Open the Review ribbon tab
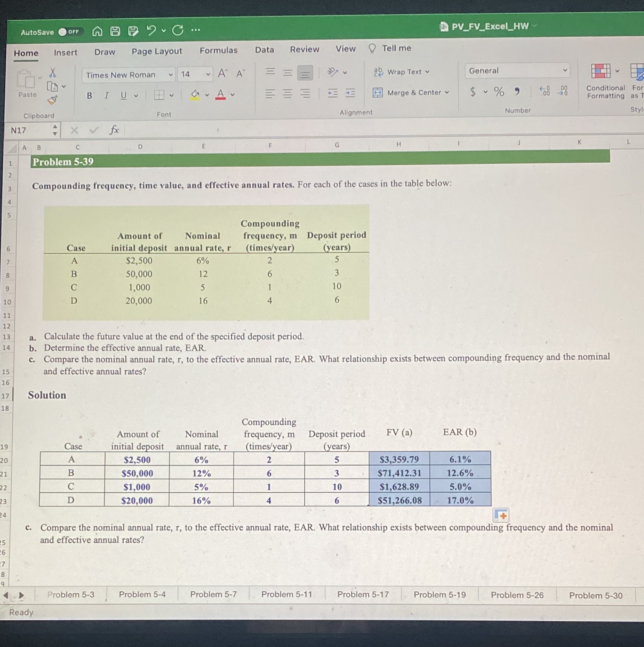The height and width of the screenshot is (647, 644). click(304, 49)
